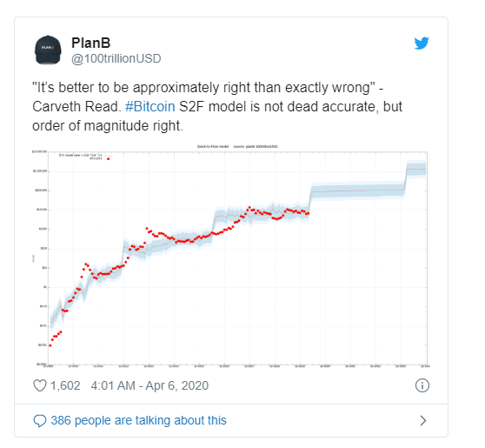The height and width of the screenshot is (448, 485).
Task: Open the 4:01 AM - Apr 6, 2020 timestamp
Action: pyautogui.click(x=149, y=385)
